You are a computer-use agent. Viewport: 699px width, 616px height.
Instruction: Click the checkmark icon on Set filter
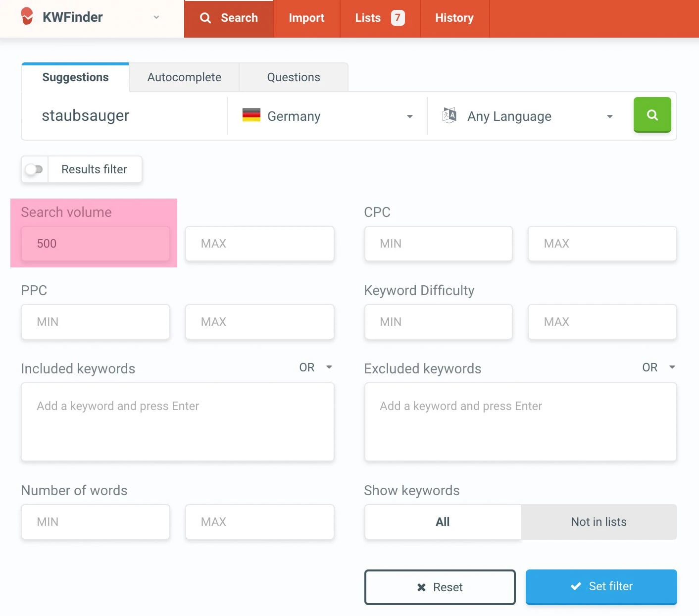tap(576, 586)
